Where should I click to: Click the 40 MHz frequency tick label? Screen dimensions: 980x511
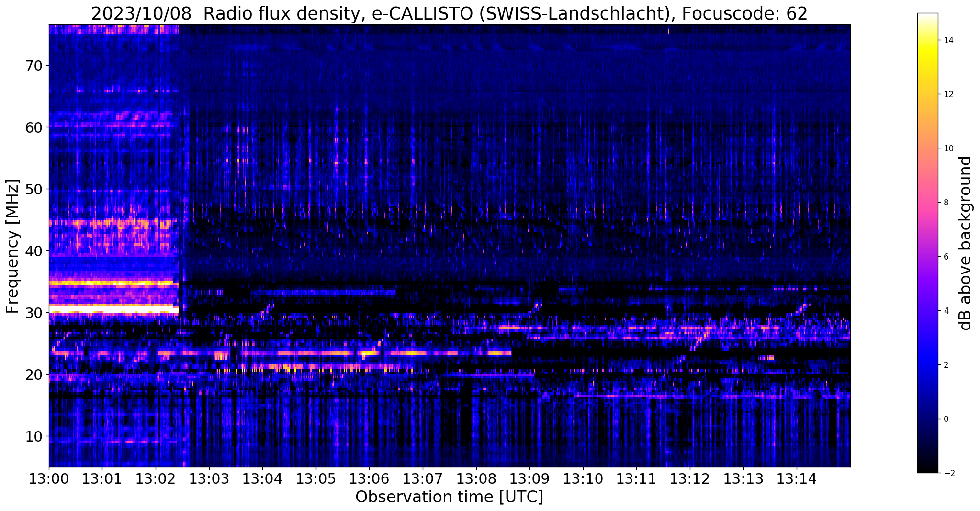(34, 251)
